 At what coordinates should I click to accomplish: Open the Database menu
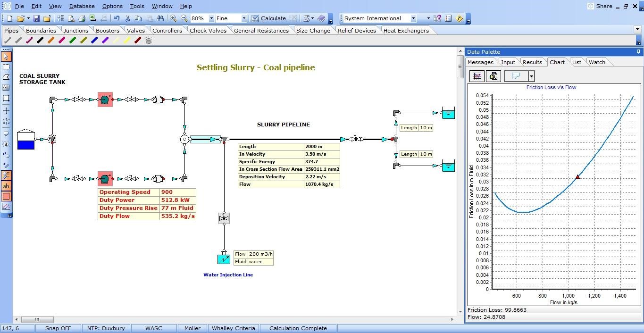tap(81, 6)
